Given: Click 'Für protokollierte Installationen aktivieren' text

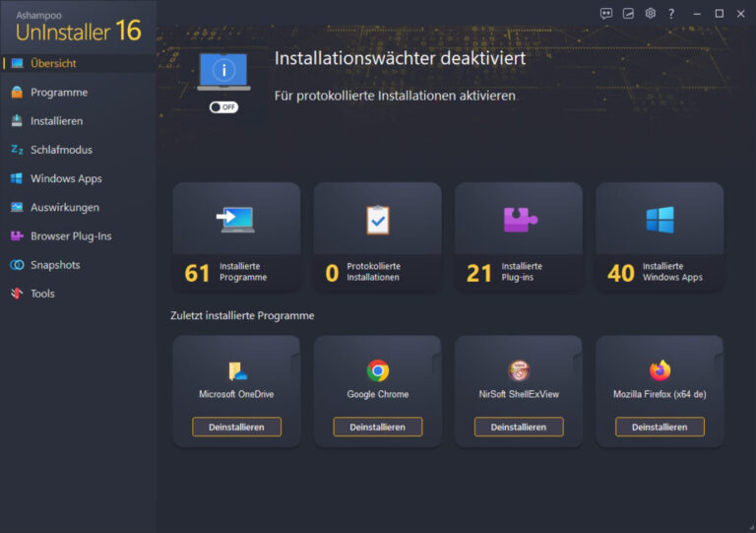Looking at the screenshot, I should 395,96.
